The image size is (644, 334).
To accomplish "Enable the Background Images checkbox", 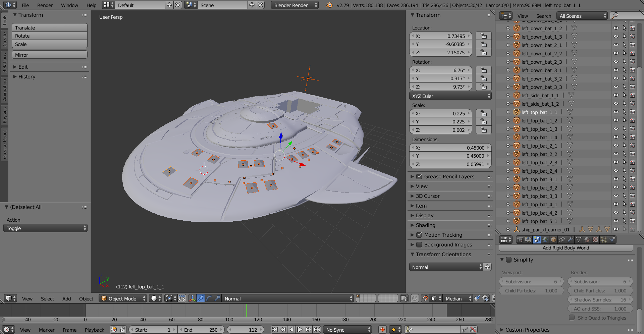I will (x=420, y=244).
